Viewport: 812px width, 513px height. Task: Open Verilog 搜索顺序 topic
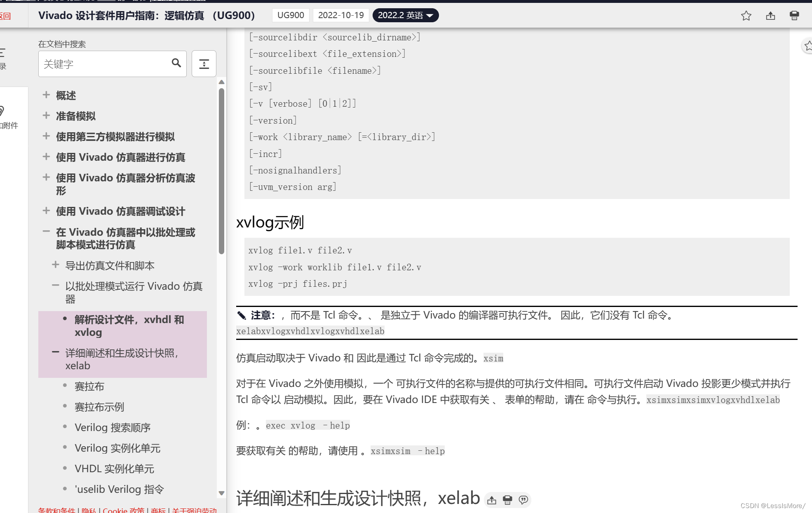[113, 428]
